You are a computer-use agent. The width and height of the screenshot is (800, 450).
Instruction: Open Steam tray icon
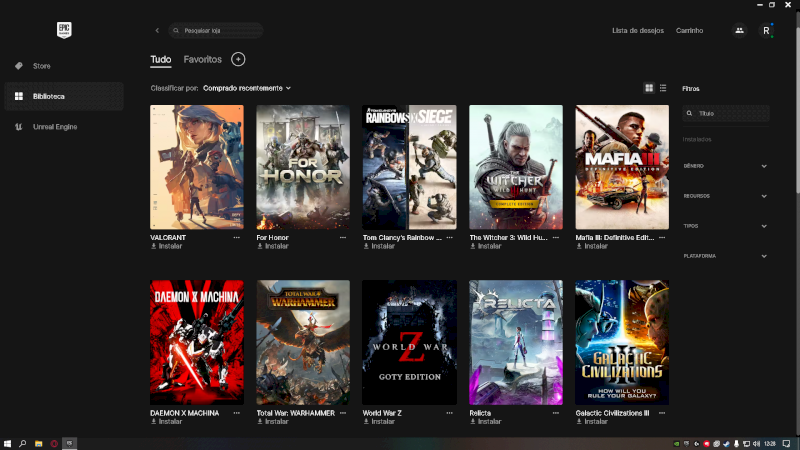[x=726, y=444]
